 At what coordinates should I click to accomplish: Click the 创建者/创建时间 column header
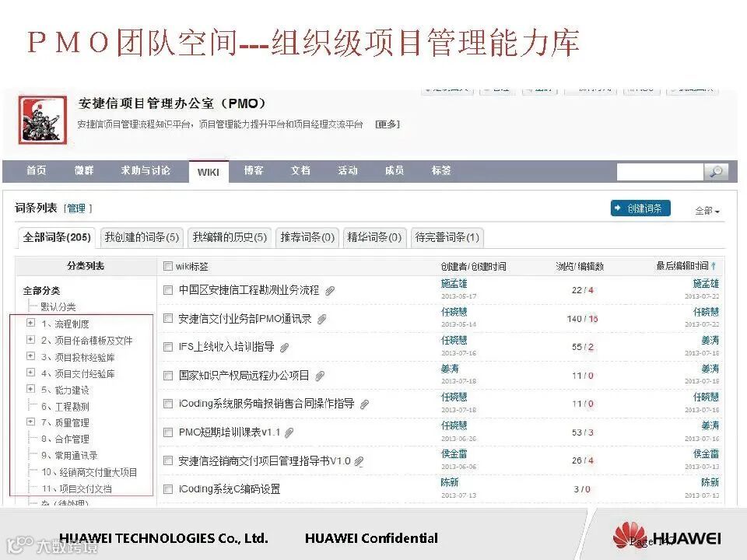pyautogui.click(x=473, y=266)
